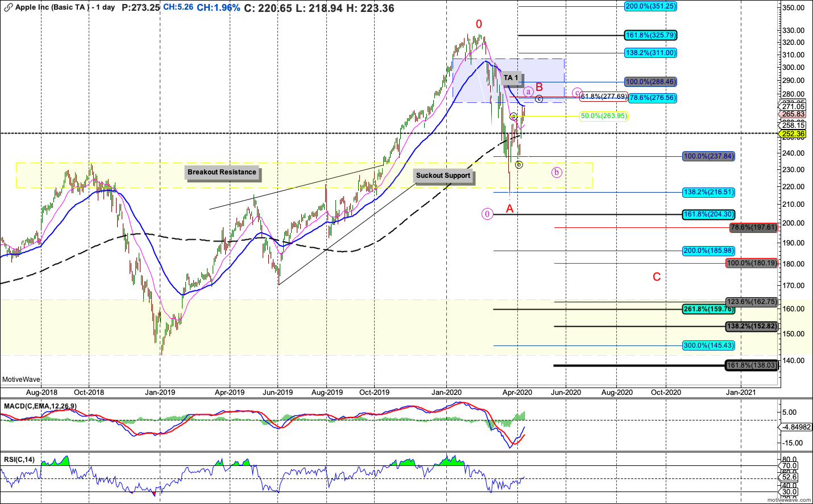This screenshot has height=504, width=813.
Task: Click the MACD(C,EMA,12,26,9) indicator label
Action: tap(40, 406)
